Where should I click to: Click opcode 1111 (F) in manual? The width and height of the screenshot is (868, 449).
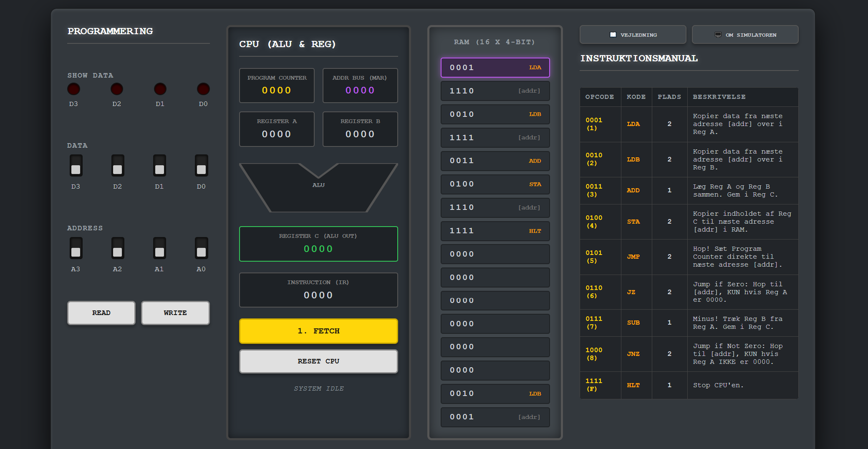point(593,385)
